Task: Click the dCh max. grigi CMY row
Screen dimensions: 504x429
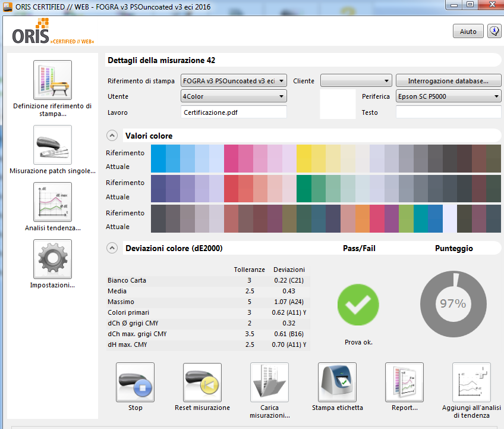Action: tap(208, 334)
